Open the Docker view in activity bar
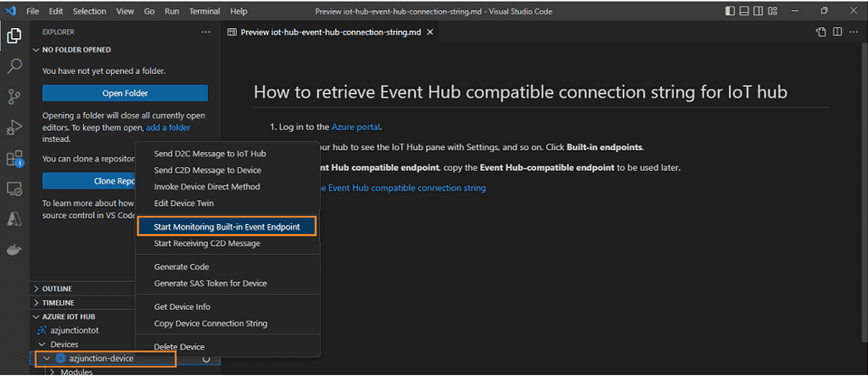868x376 pixels. [x=14, y=249]
